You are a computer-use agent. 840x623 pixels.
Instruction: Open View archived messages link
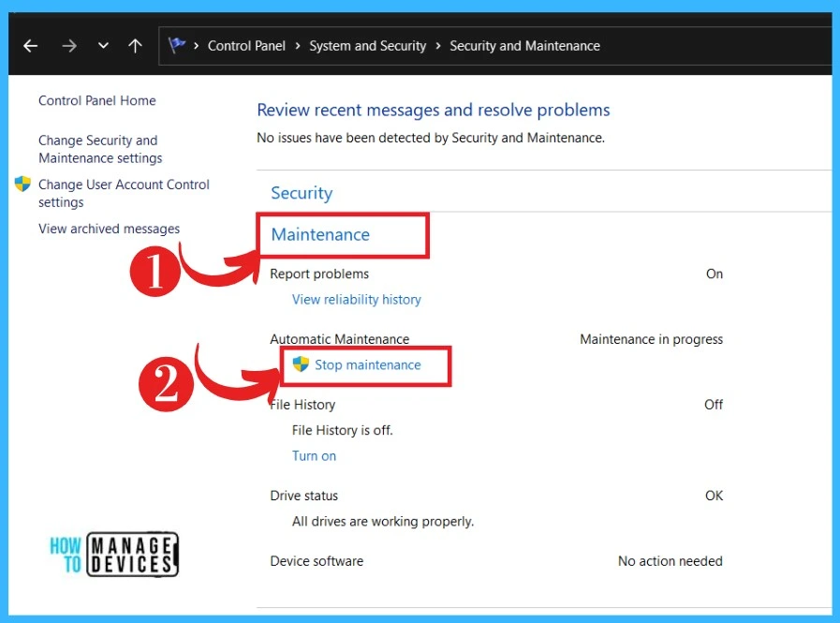click(x=109, y=229)
